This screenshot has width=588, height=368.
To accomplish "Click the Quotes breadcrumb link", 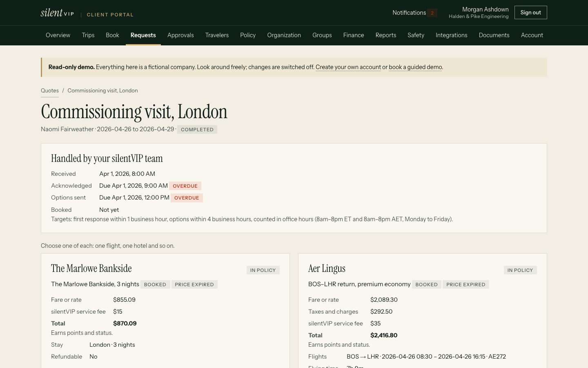I will click(x=50, y=91).
